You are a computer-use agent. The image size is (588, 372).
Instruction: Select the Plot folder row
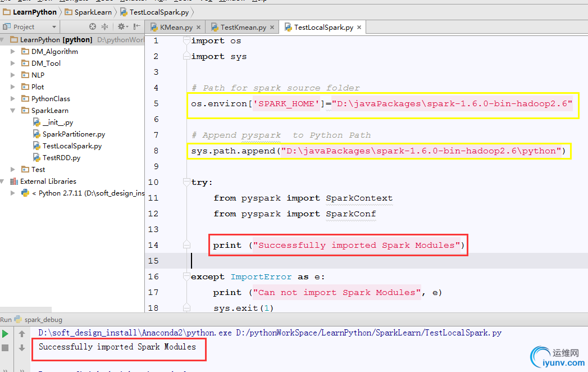(72, 87)
